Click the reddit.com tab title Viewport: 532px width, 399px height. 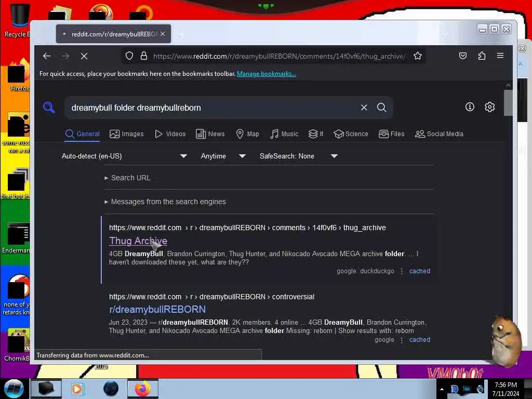114,34
